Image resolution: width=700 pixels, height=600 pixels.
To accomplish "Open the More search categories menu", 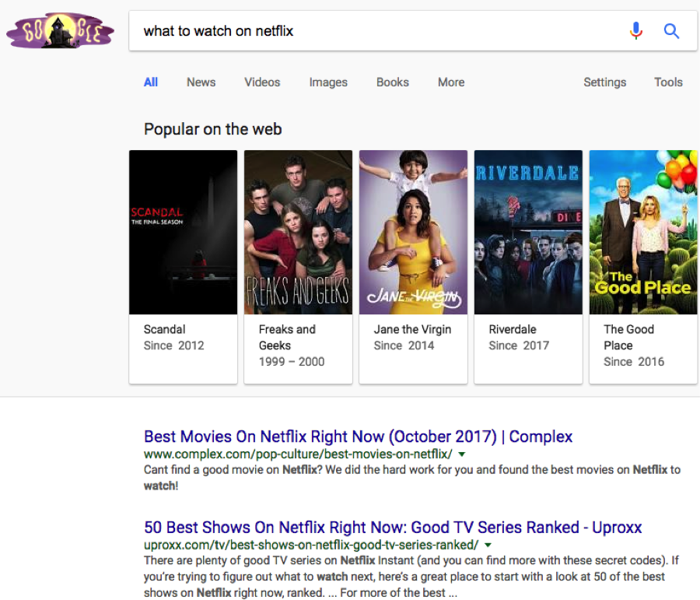I will (x=451, y=82).
